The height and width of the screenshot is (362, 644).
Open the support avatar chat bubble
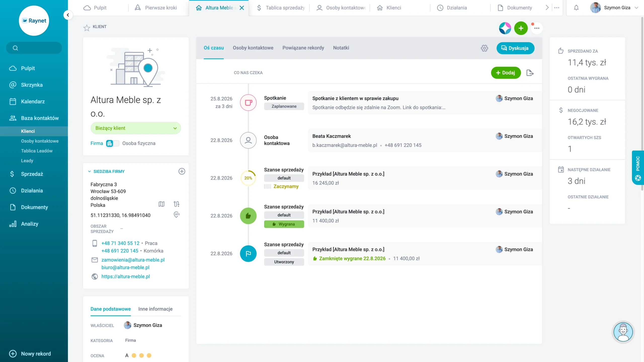tap(623, 332)
